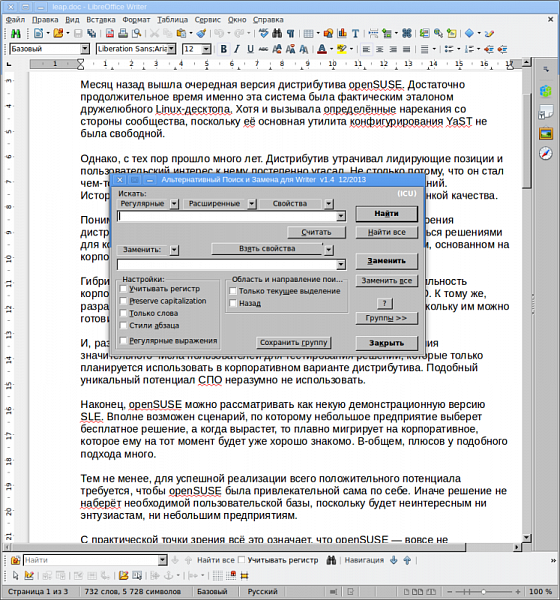
Task: Open the "Таблица" menu
Action: 173,20
